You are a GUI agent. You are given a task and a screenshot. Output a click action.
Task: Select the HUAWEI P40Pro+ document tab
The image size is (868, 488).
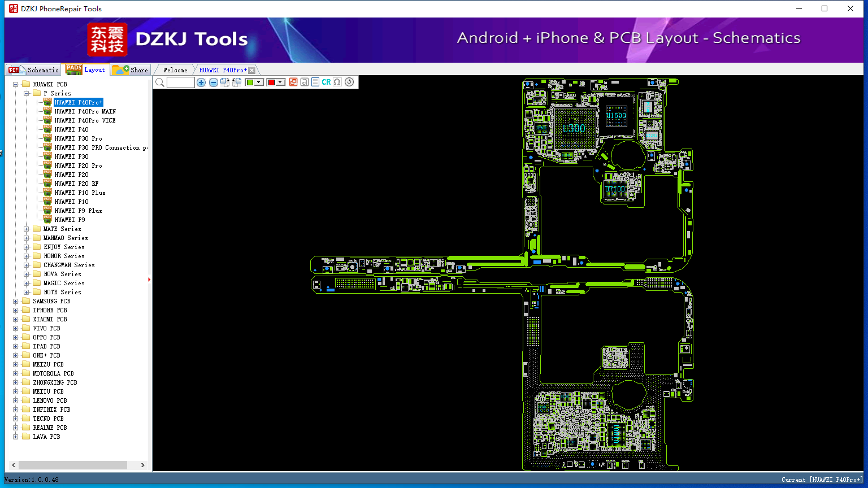coord(223,70)
